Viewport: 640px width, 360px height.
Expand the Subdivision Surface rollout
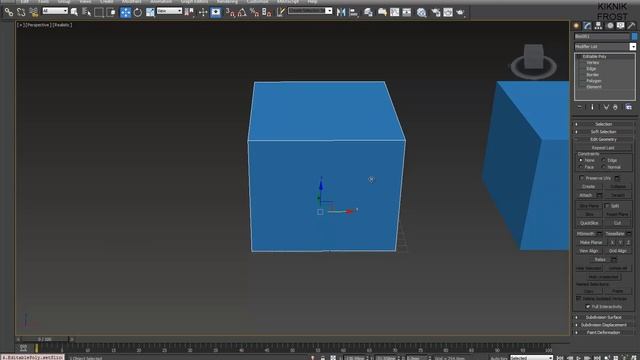coord(603,317)
